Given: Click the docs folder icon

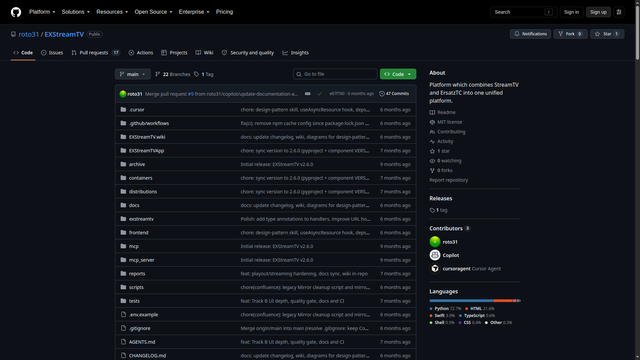Looking at the screenshot, I should [123, 205].
